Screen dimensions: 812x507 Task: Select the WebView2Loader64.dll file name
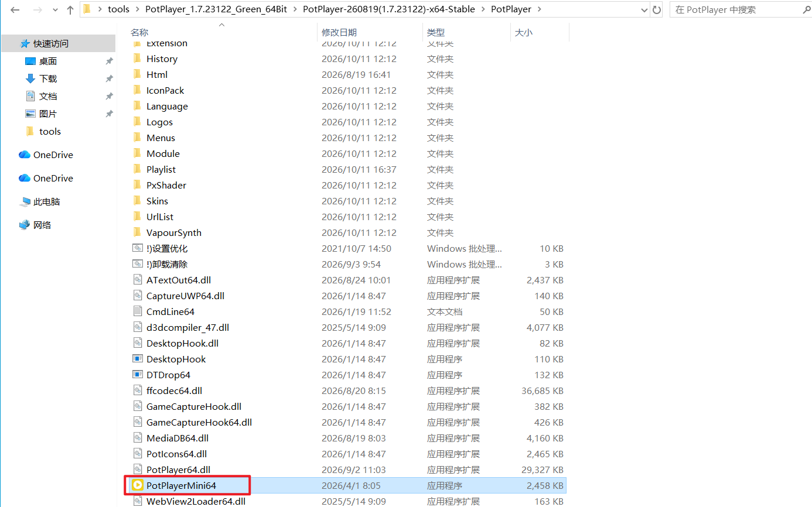point(196,501)
